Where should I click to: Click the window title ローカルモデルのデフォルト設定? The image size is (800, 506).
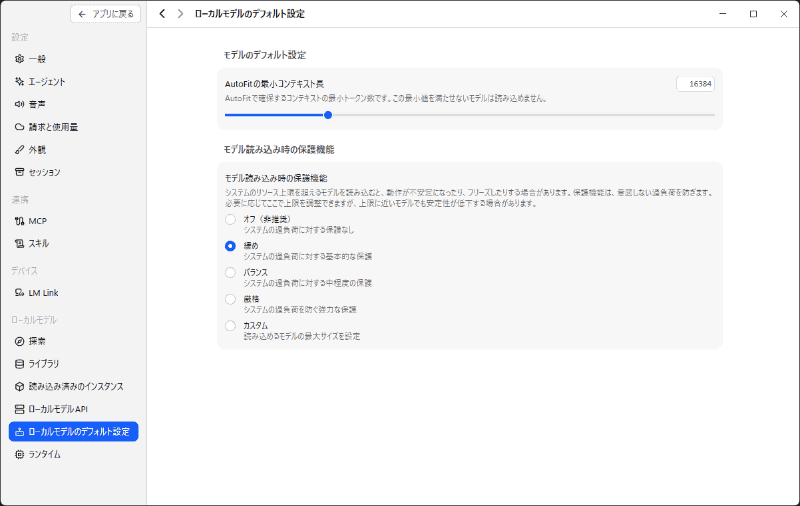pyautogui.click(x=249, y=14)
